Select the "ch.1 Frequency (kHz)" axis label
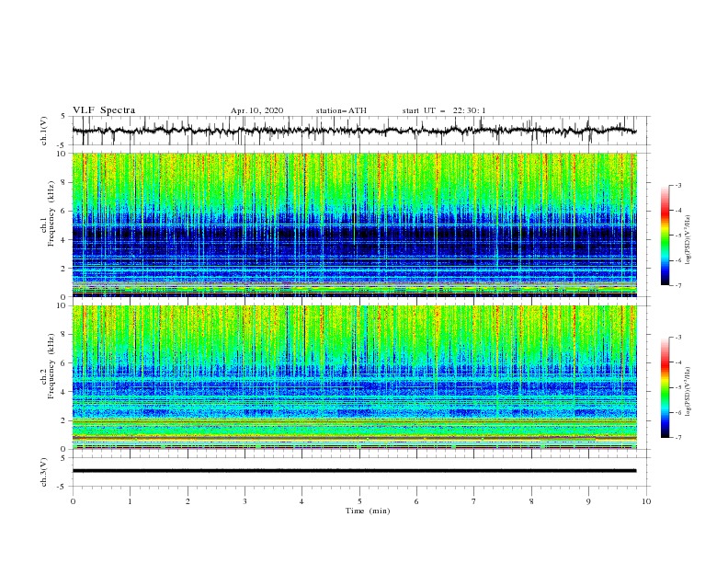Viewport: 728px width, 563px height. [48, 212]
